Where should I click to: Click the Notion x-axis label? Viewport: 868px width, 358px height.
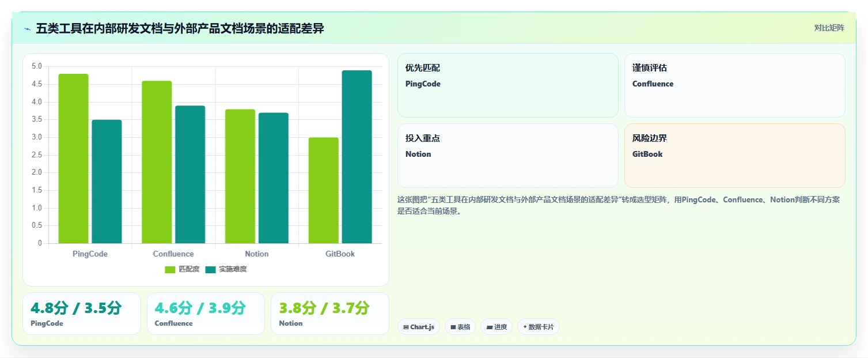[x=257, y=254]
